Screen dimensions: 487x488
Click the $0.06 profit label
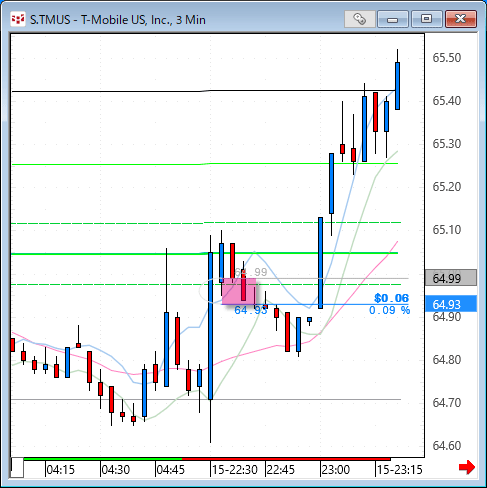click(391, 298)
